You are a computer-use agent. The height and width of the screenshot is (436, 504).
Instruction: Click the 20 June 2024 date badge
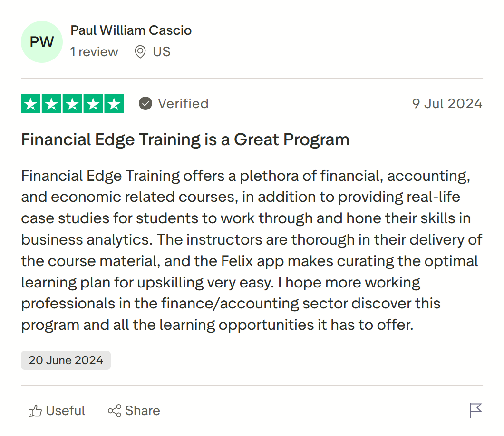pos(66,360)
